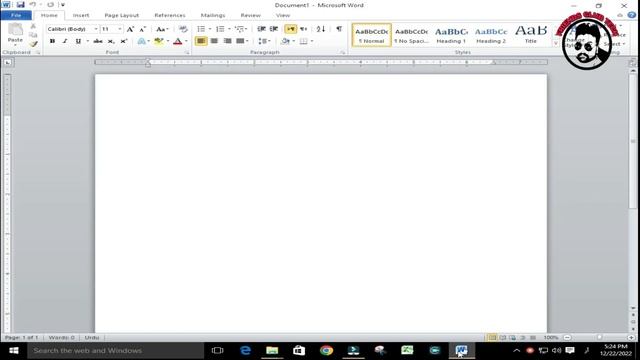Click the Grow Font icon
Viewport: 640px width, 360px height.
[130, 29]
